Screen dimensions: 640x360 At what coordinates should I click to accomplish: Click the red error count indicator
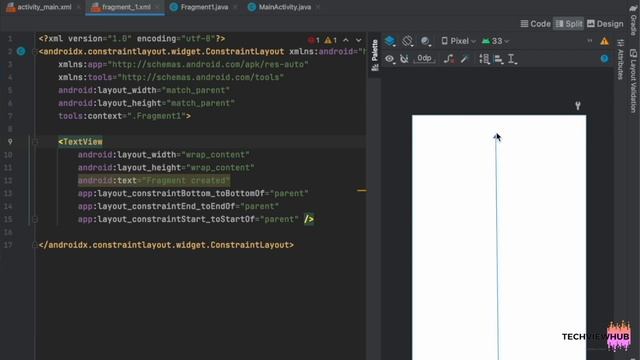pos(314,40)
